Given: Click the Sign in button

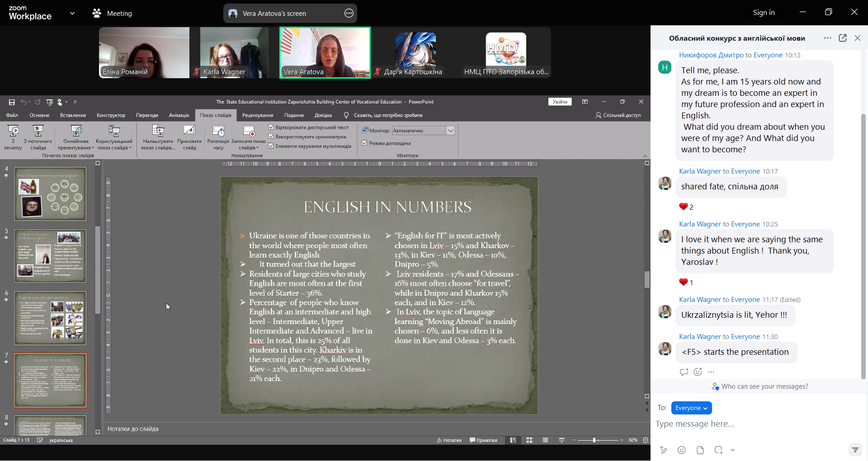Looking at the screenshot, I should [764, 13].
